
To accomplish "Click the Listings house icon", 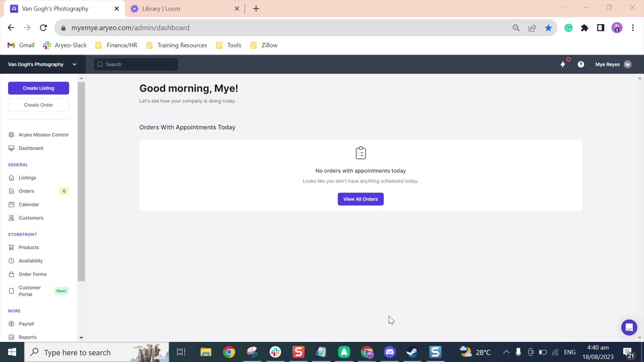I will pyautogui.click(x=12, y=177).
